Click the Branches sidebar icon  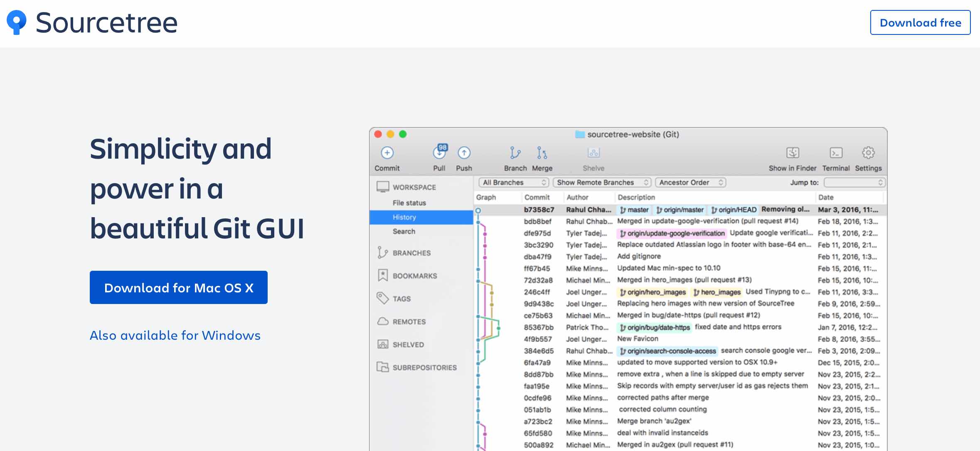click(x=382, y=252)
